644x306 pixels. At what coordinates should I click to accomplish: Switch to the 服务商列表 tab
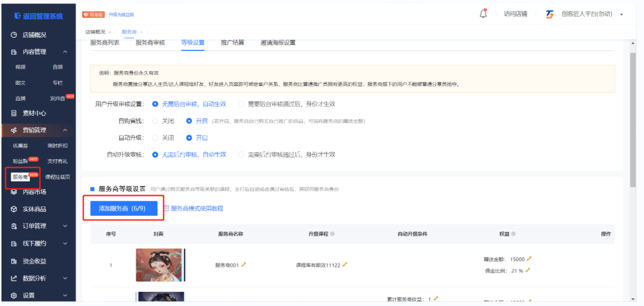coord(105,42)
